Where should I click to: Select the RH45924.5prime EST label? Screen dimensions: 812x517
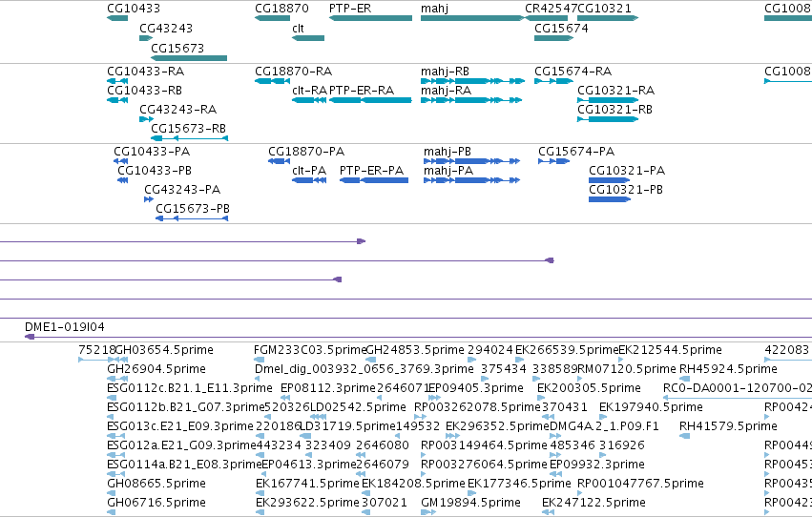[x=728, y=369]
